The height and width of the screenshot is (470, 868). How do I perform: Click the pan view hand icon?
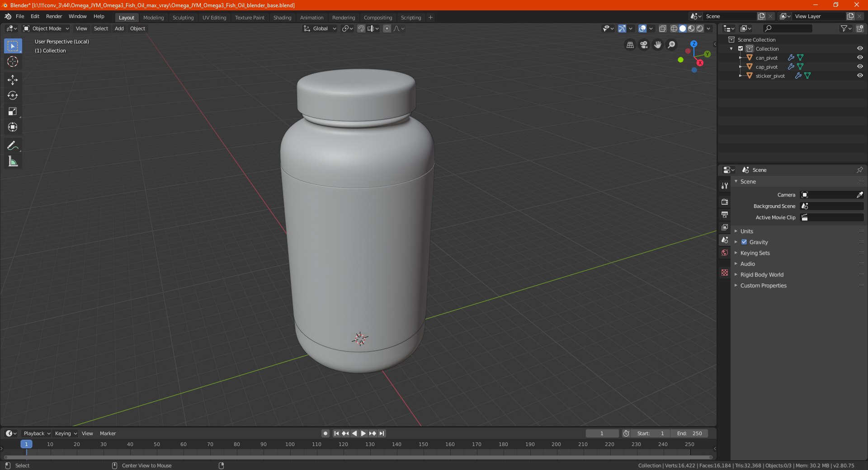[658, 45]
